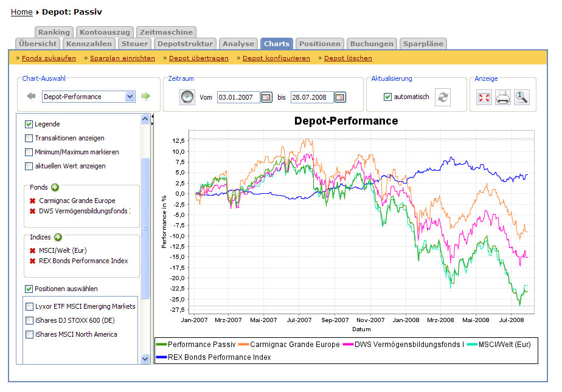Click the bis date input field

[x=311, y=97]
